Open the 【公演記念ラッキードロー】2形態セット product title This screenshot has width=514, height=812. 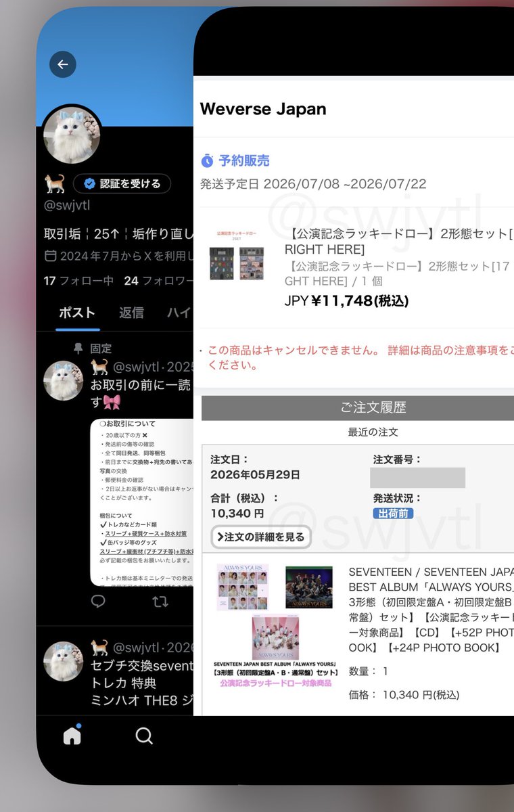398,242
